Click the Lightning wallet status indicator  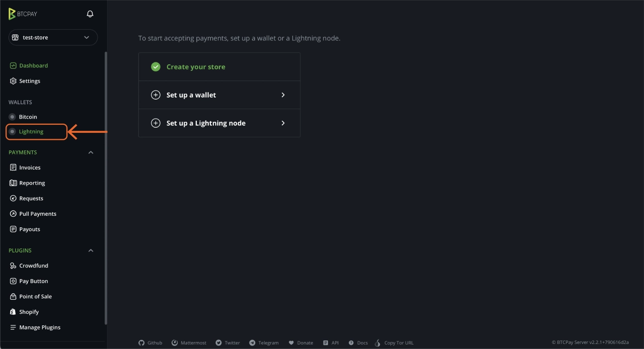pyautogui.click(x=11, y=131)
